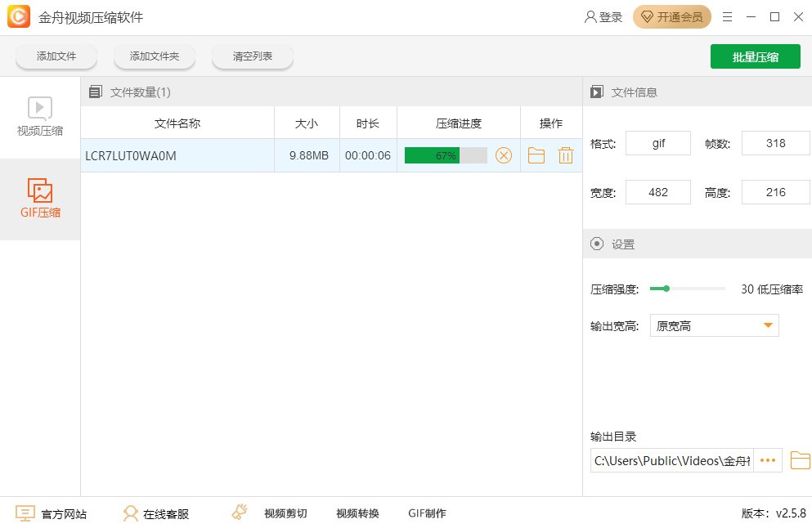Close the application window

799,17
